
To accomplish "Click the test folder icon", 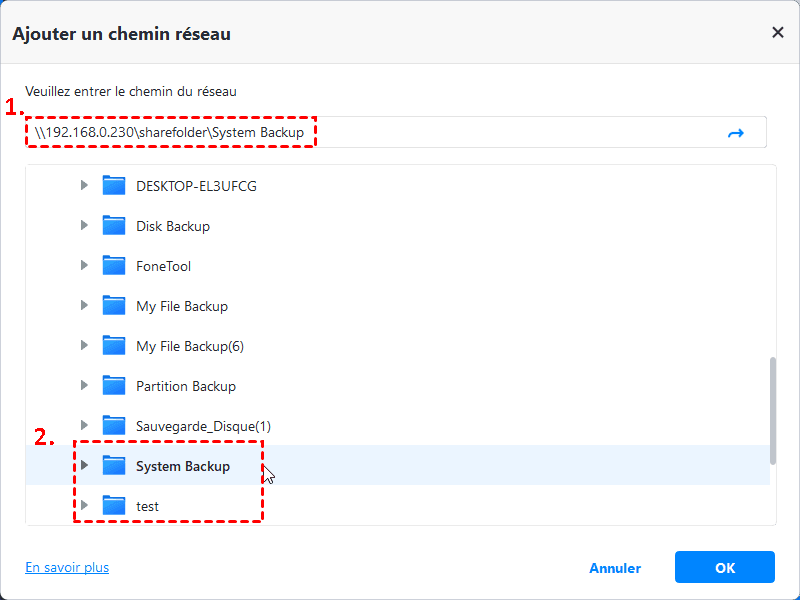I will 114,506.
